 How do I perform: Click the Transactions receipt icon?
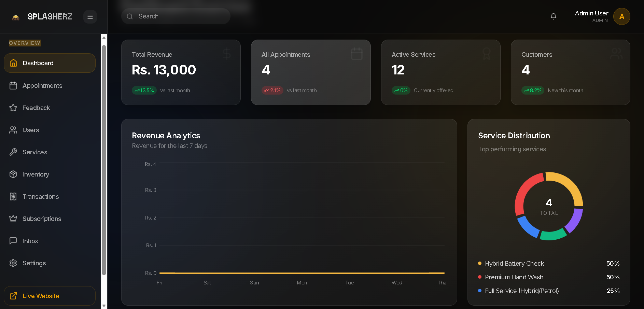point(13,197)
